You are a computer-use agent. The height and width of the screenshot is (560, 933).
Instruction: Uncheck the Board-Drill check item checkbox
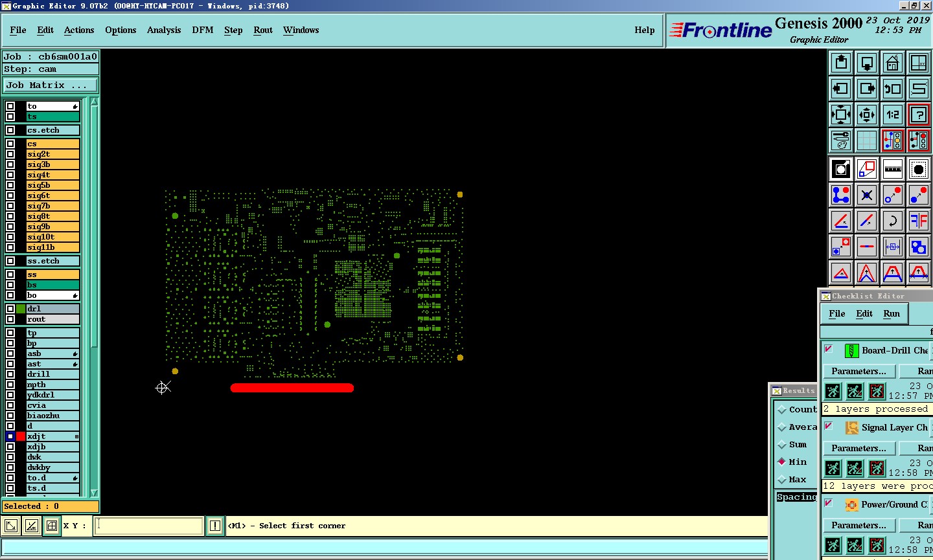[829, 349]
